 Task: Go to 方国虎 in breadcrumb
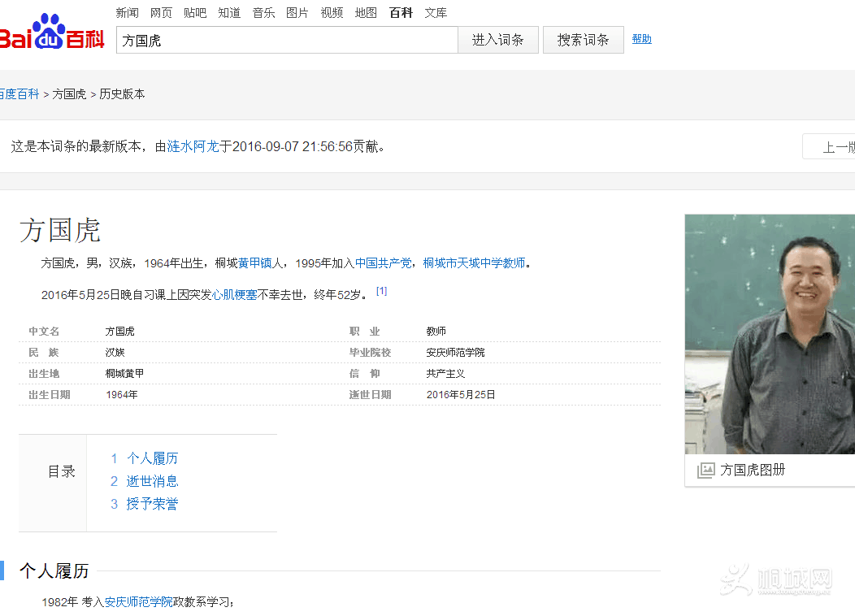(69, 94)
